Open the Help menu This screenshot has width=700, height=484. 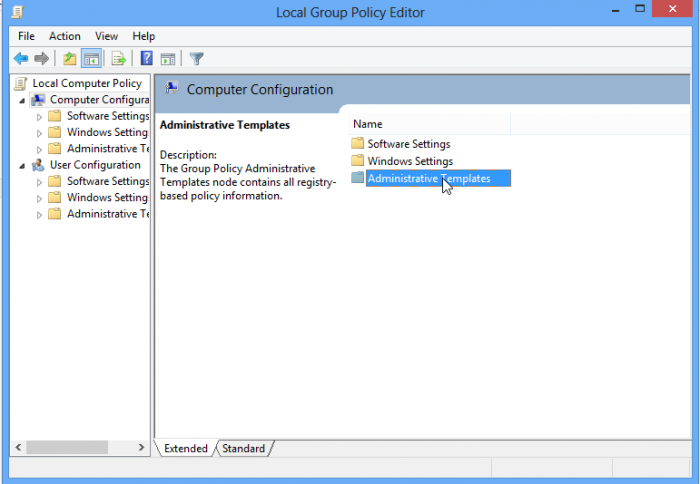(143, 36)
